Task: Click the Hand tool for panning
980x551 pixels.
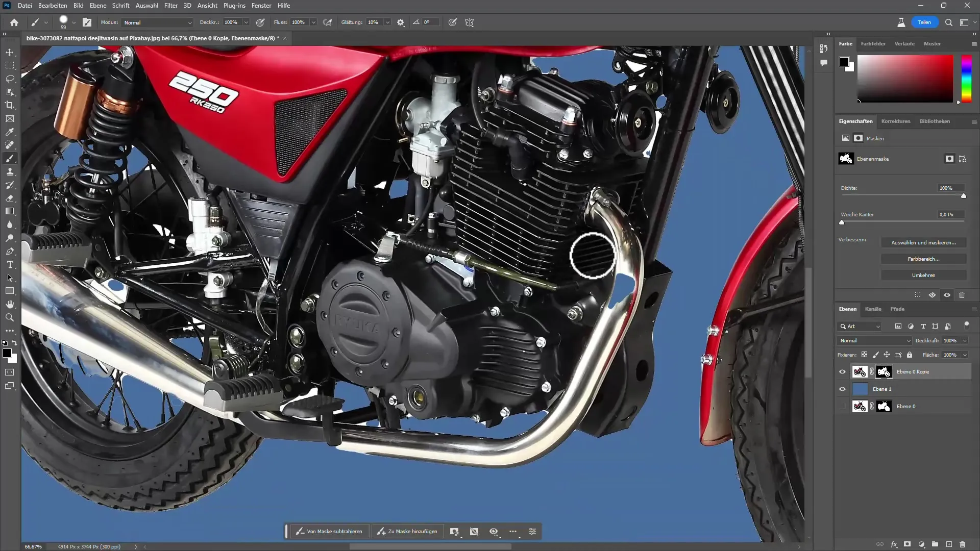Action: tap(9, 304)
